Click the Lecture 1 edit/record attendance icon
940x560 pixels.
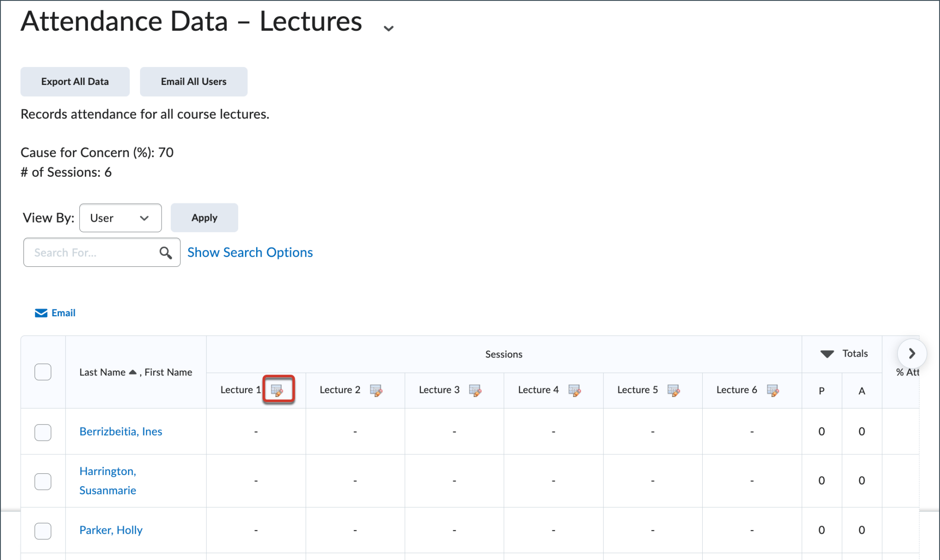pos(277,389)
